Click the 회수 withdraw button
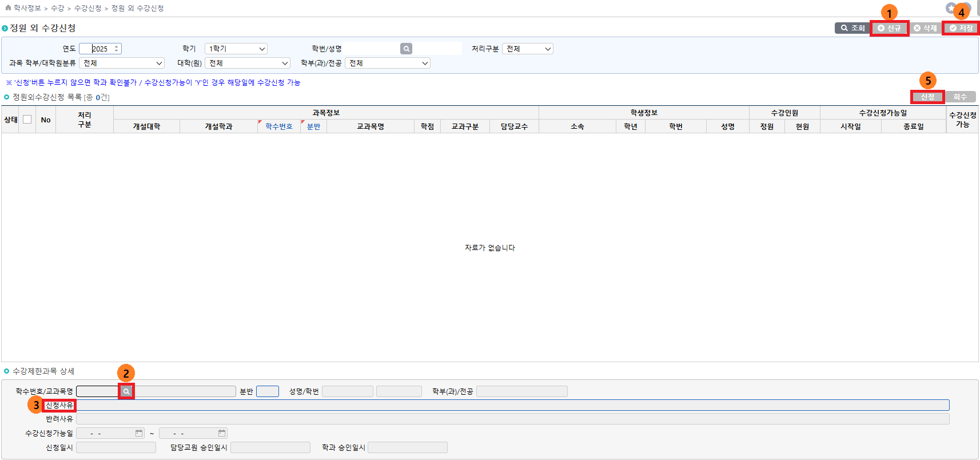 (960, 97)
